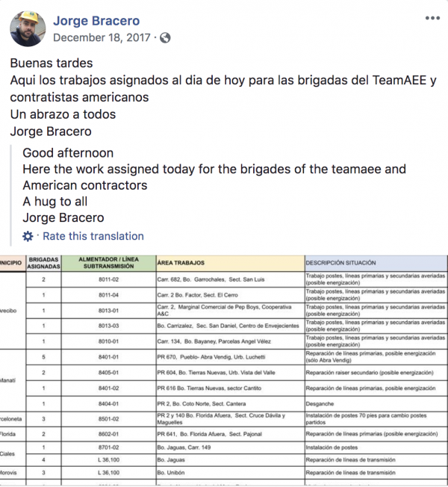Click the public audience globe icon
Image resolution: width=448 pixels, height=487 pixels.
point(165,37)
